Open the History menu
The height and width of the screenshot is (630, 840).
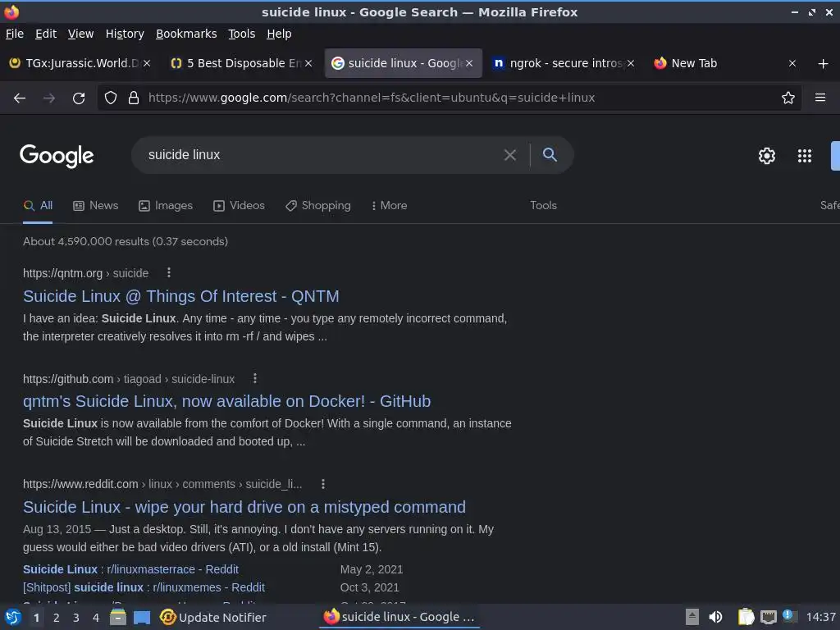125,34
